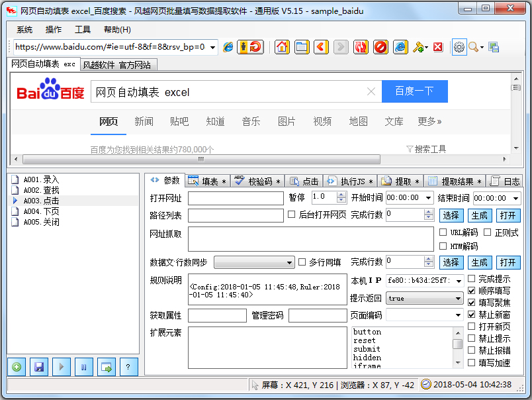Screen dimensions: 532x400
Task: Refresh the page with the red refresh icon
Action: click(361, 47)
